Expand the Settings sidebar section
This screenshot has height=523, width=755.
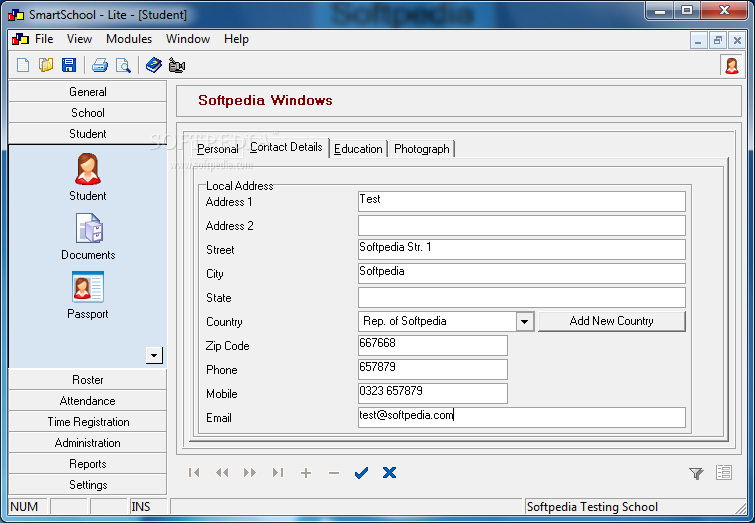pos(88,484)
